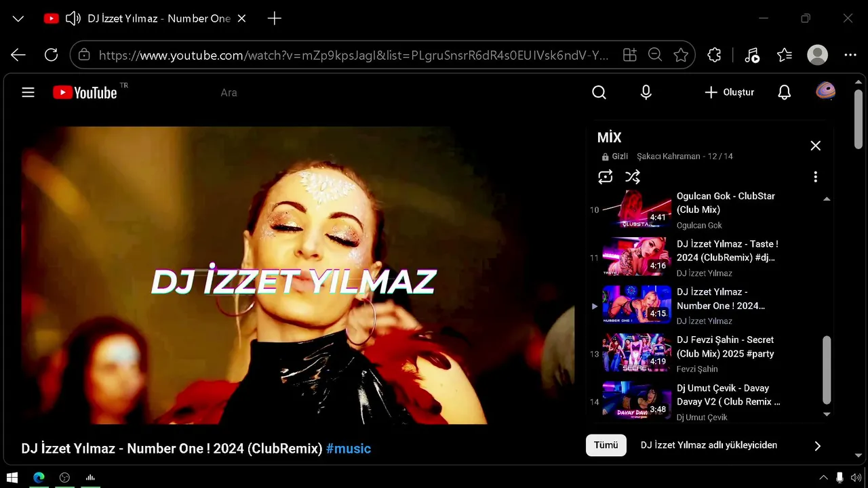The image size is (868, 488).
Task: Click the playlist scroll-up arrow
Action: point(827,199)
